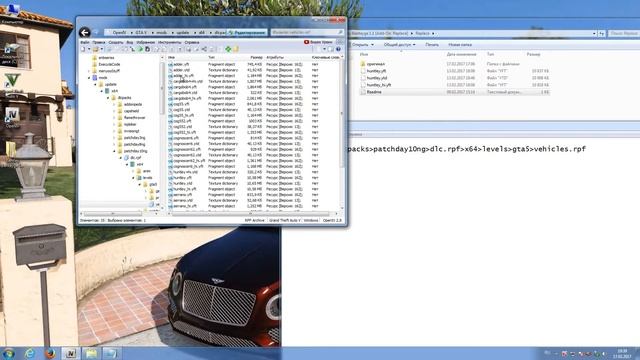Image resolution: width=640 pixels, height=360 pixels.
Task: Collapse the mods node in the tree
Action: tap(89, 78)
